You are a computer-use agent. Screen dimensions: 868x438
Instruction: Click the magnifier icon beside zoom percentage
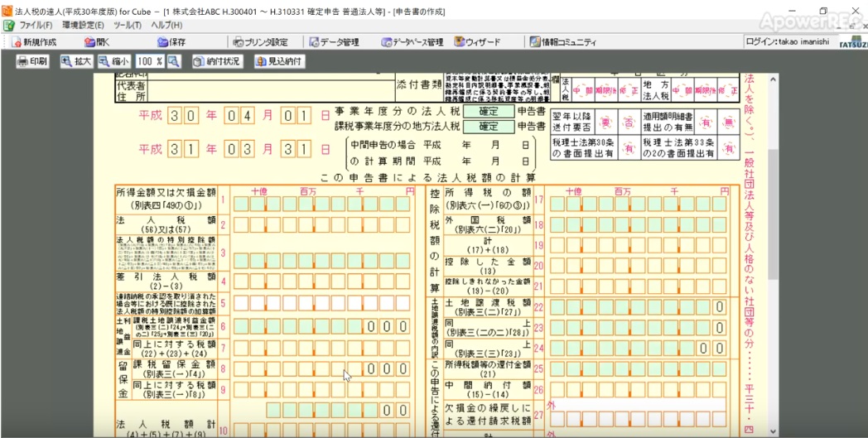click(x=174, y=61)
